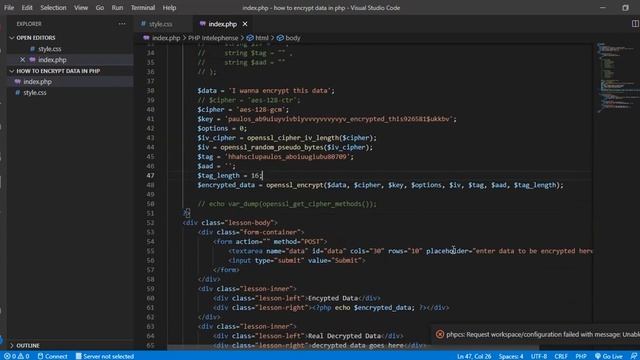Click Server not selected status item
Image resolution: width=640 pixels, height=360 pixels.
coord(104,356)
